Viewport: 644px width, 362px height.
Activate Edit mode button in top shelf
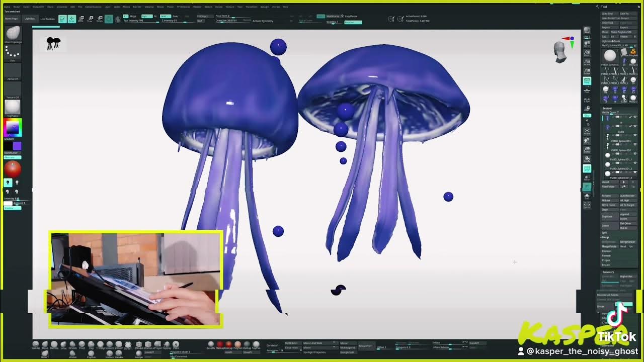[x=62, y=19]
